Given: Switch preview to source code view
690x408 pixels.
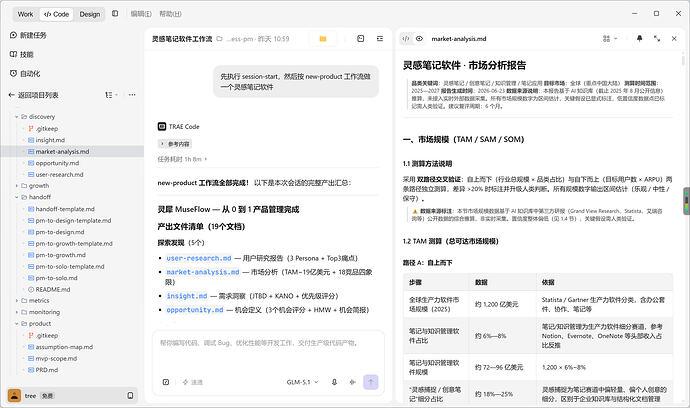Looking at the screenshot, I should pyautogui.click(x=406, y=39).
